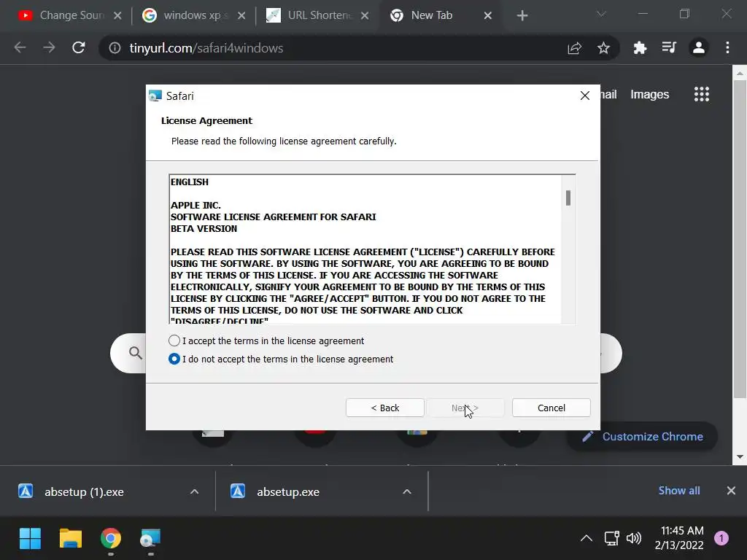Viewport: 747px width, 560px height.
Task: Show all downloads
Action: pyautogui.click(x=679, y=491)
